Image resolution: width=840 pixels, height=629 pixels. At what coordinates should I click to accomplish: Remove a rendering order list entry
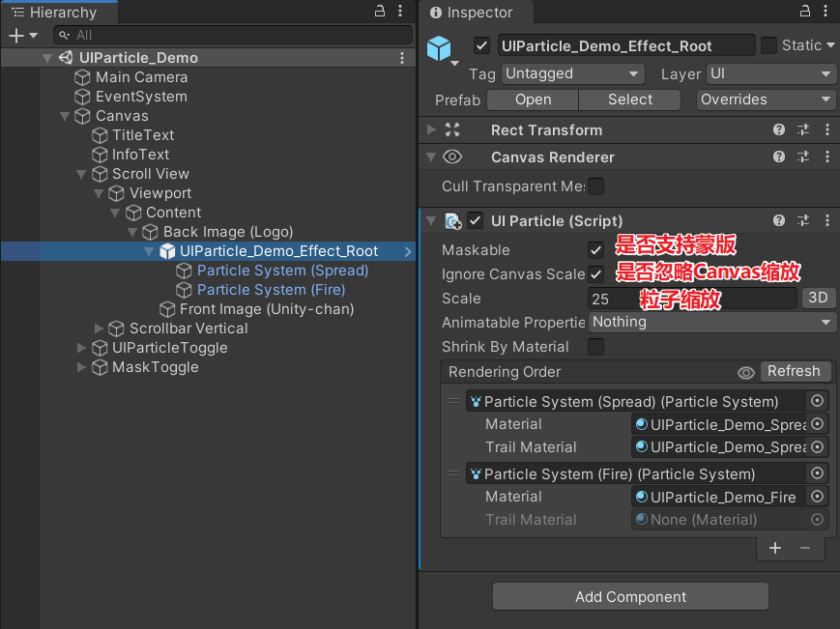point(804,548)
